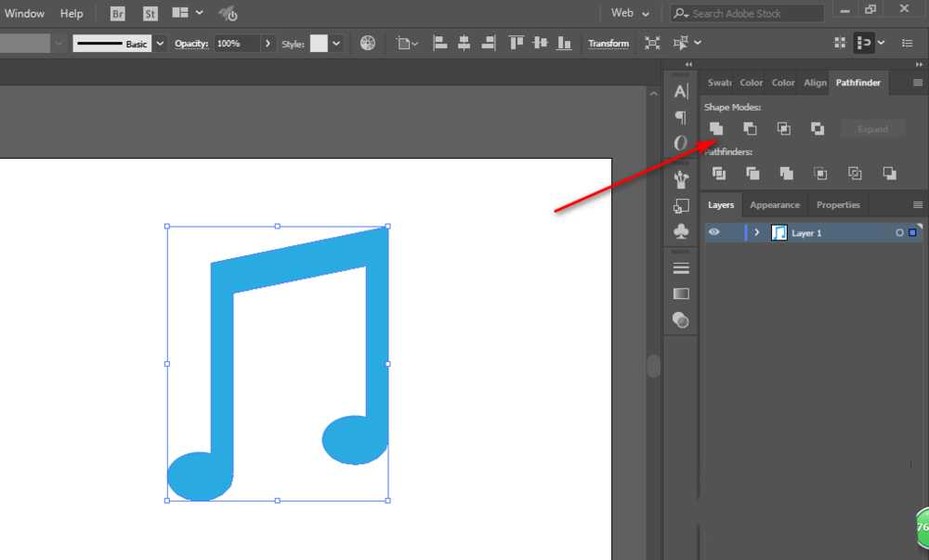Click the Expand button in Pathfinder
The width and height of the screenshot is (929, 560).
point(872,128)
